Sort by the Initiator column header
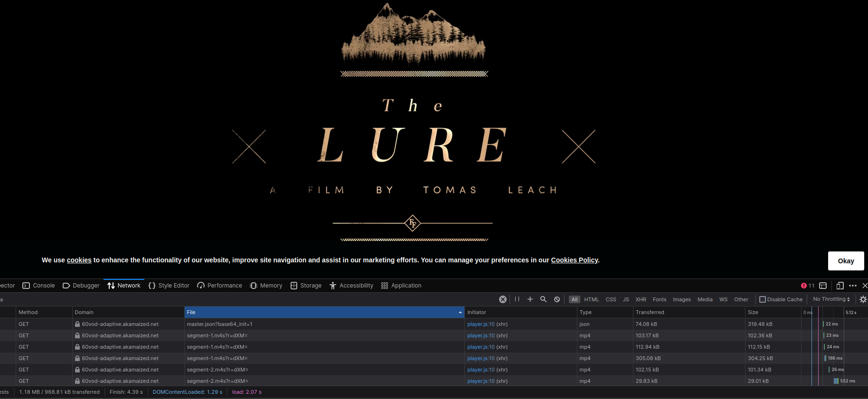This screenshot has width=868, height=399. click(x=521, y=312)
